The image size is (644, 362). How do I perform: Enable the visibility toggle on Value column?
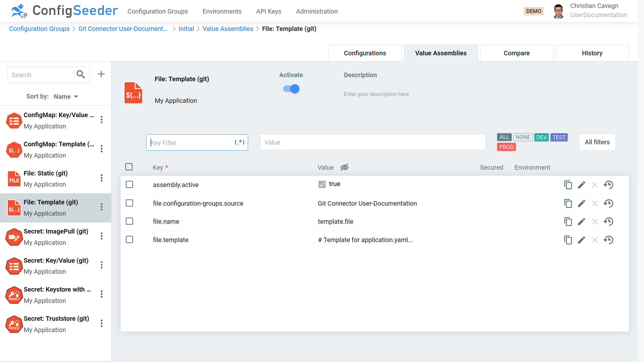[x=345, y=167]
